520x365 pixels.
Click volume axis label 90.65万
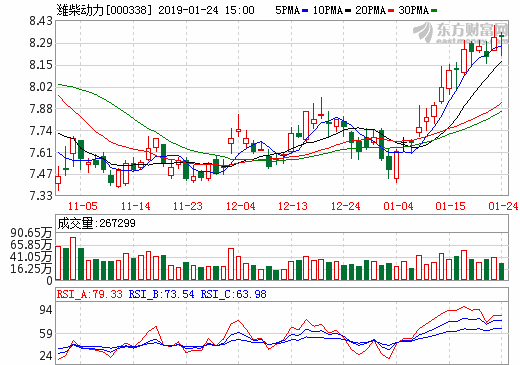click(x=31, y=233)
